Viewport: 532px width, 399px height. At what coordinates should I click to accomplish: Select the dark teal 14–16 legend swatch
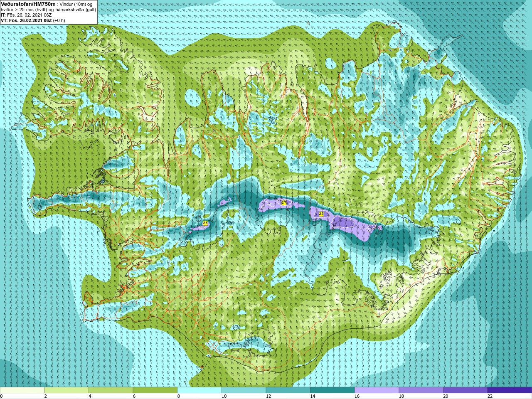click(x=332, y=390)
